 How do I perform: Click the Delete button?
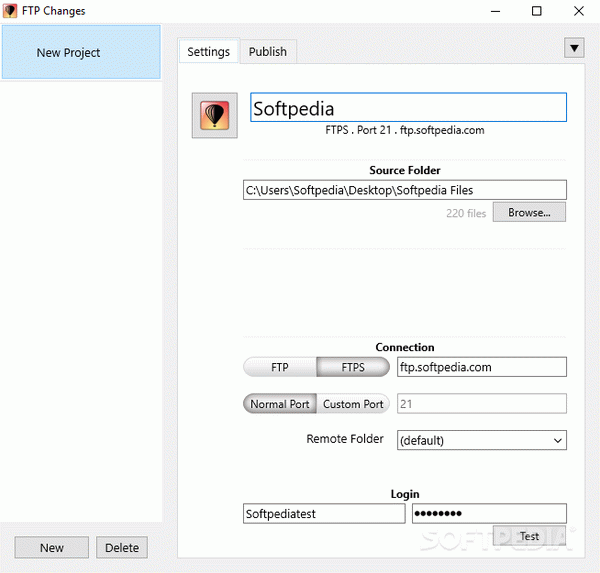122,548
